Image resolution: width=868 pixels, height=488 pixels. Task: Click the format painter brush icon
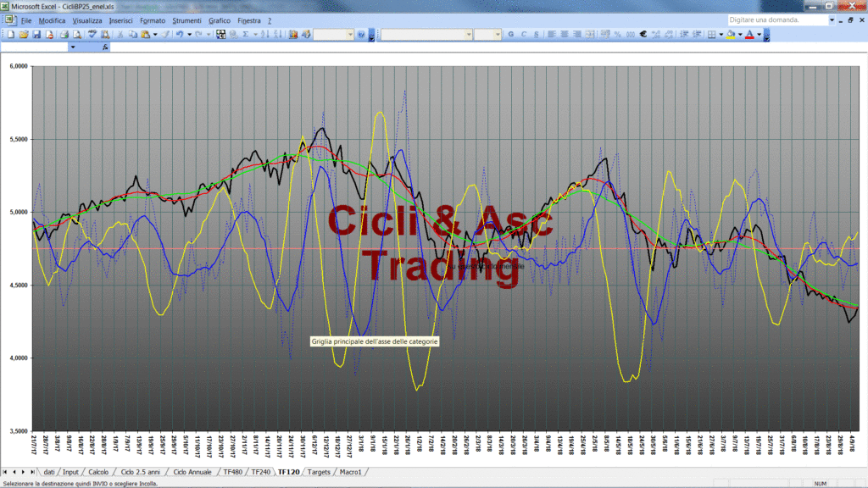[x=165, y=34]
